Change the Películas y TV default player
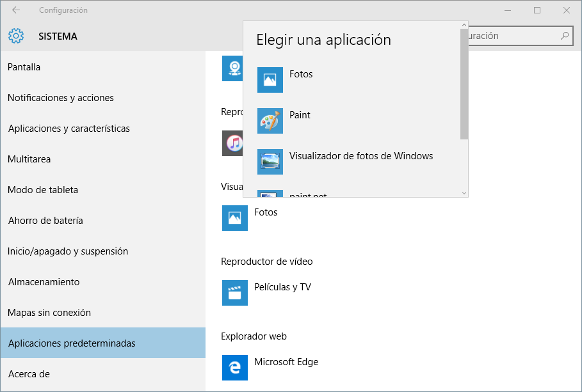The height and width of the screenshot is (392, 582). [x=282, y=287]
